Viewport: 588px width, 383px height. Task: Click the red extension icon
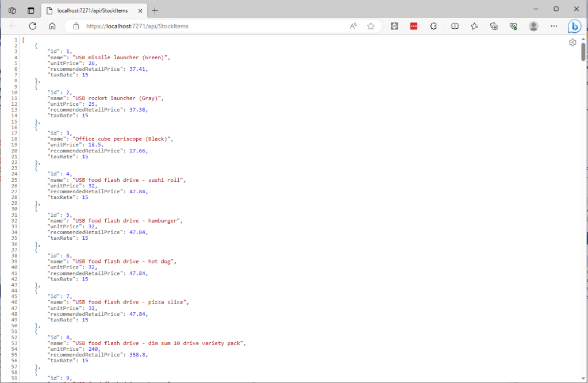(414, 26)
